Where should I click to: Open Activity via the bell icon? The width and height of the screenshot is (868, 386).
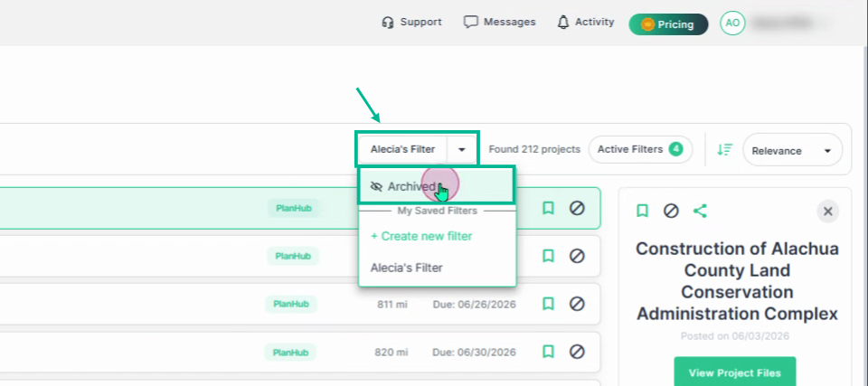tap(563, 23)
